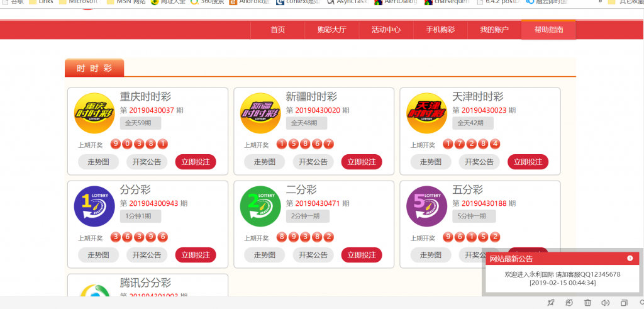View 开奖公告 for 二分彩

pyautogui.click(x=313, y=255)
